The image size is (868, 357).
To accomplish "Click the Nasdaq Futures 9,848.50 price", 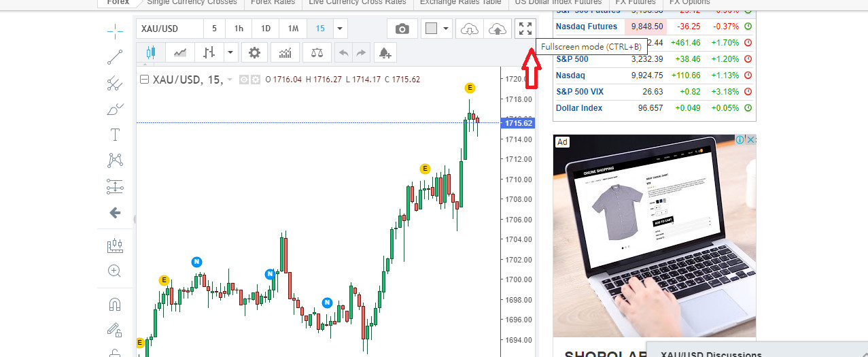I will pyautogui.click(x=646, y=27).
